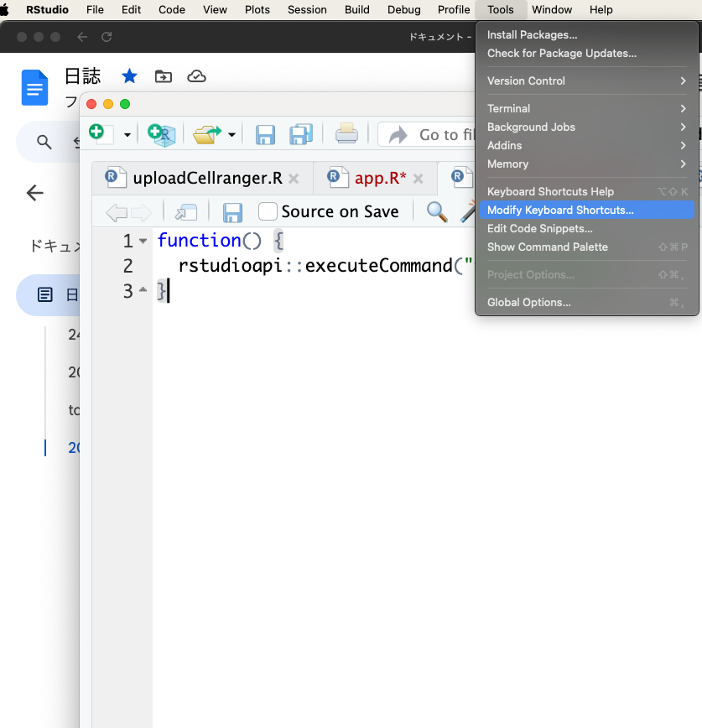This screenshot has height=728, width=702.
Task: Open the Build menu
Action: click(x=357, y=10)
